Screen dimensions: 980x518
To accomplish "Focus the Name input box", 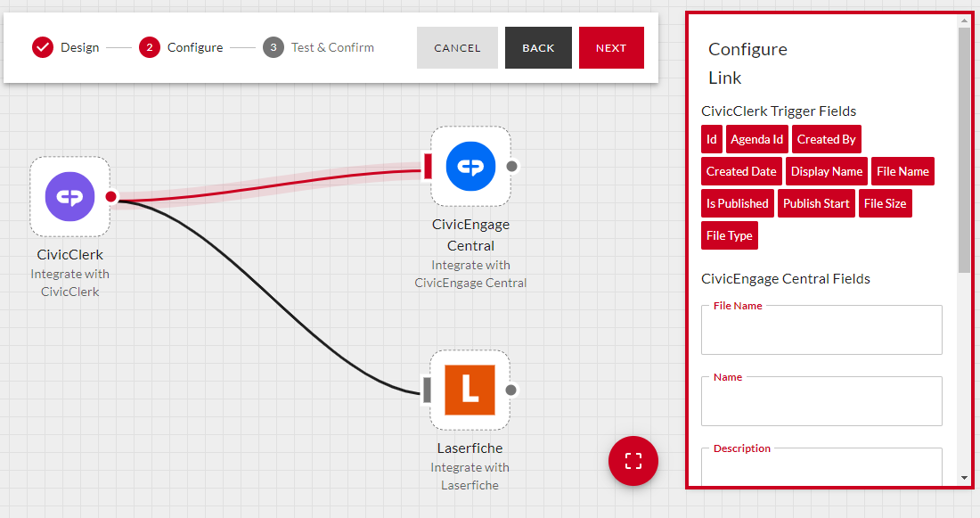I will (x=821, y=401).
